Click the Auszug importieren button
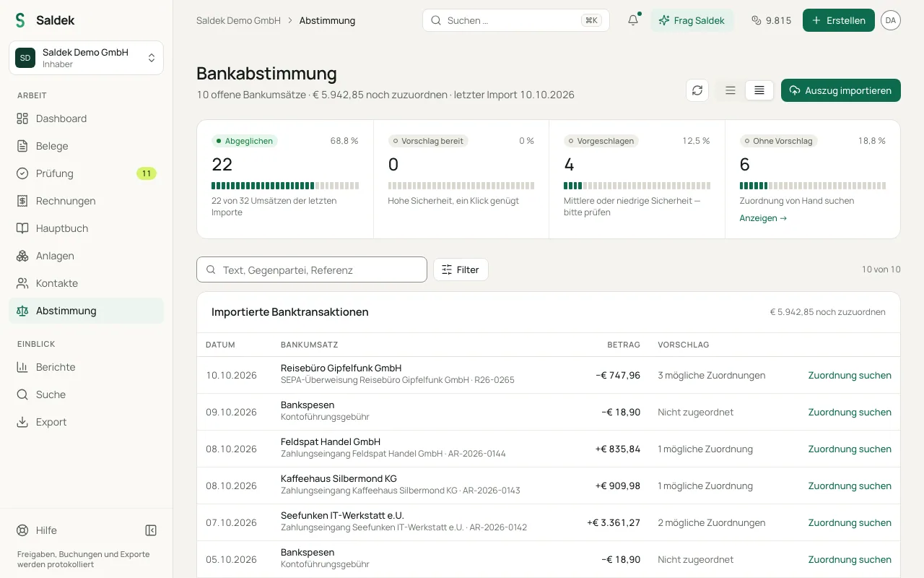The width and height of the screenshot is (924, 578). click(841, 90)
